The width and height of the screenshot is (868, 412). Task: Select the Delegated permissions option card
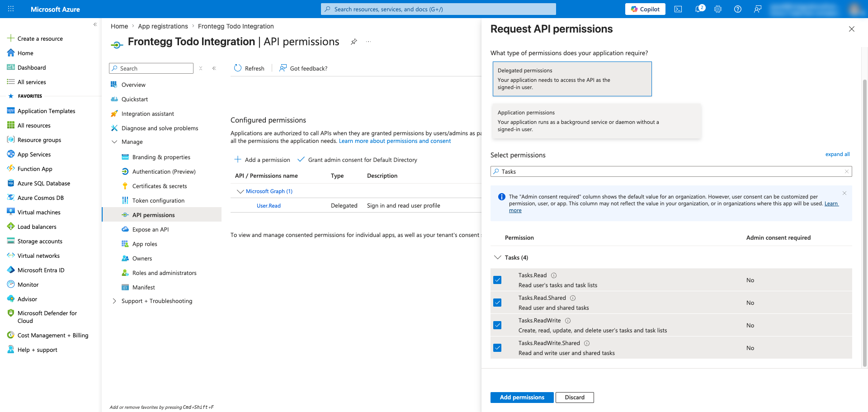(x=572, y=79)
